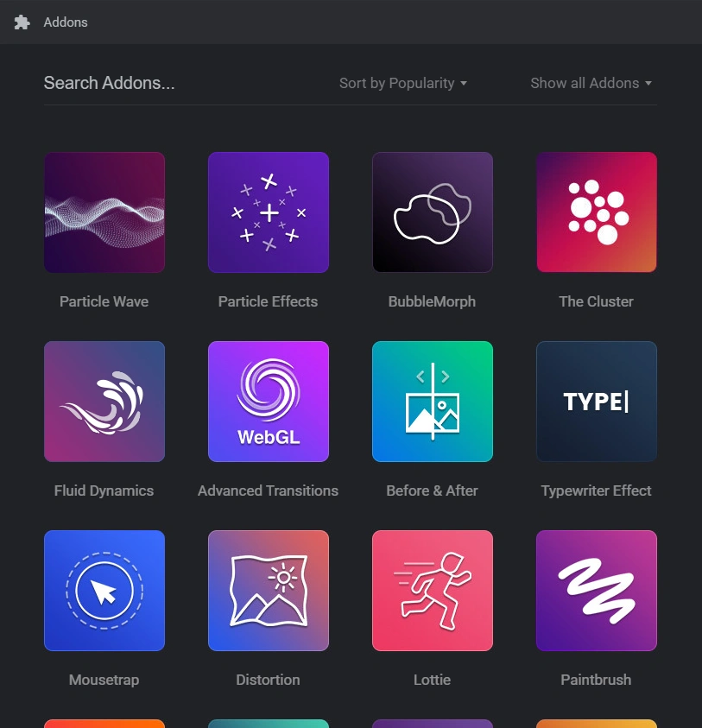Open the Mousetrap addon
Screen dimensions: 702x728
click(104, 590)
